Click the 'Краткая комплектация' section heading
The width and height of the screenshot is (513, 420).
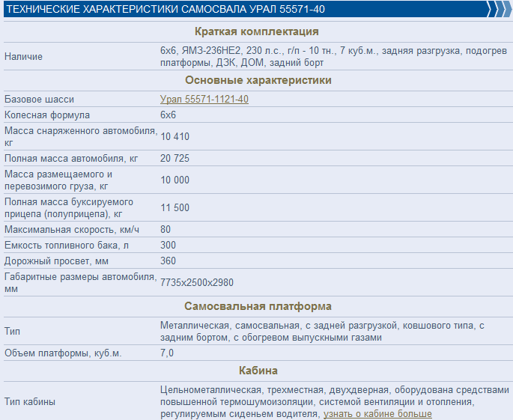[x=256, y=31]
